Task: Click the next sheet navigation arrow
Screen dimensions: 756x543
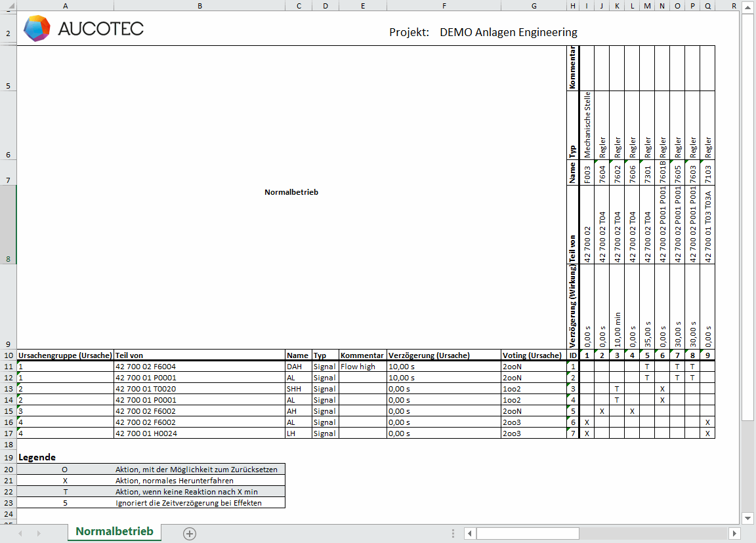Action: tap(39, 534)
